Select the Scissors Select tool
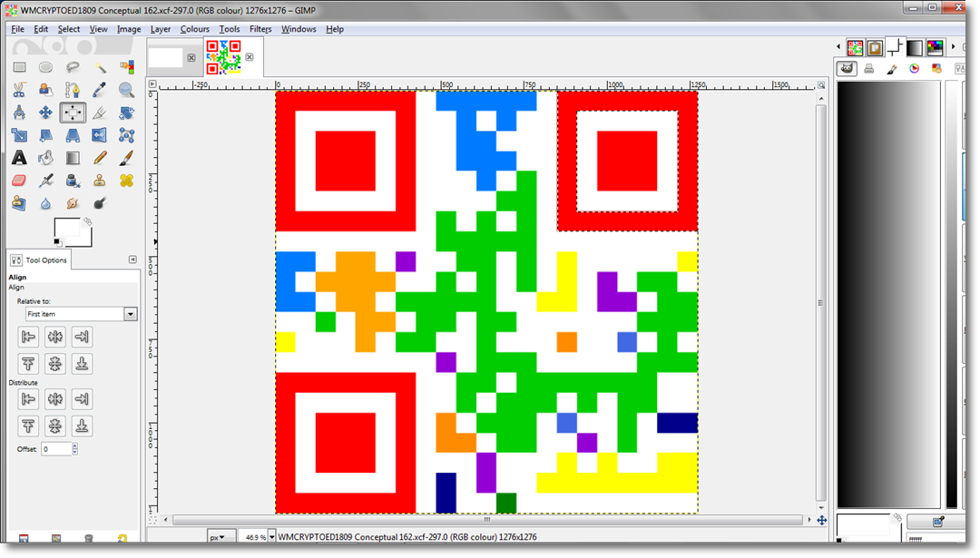The width and height of the screenshot is (980, 558). [x=19, y=90]
